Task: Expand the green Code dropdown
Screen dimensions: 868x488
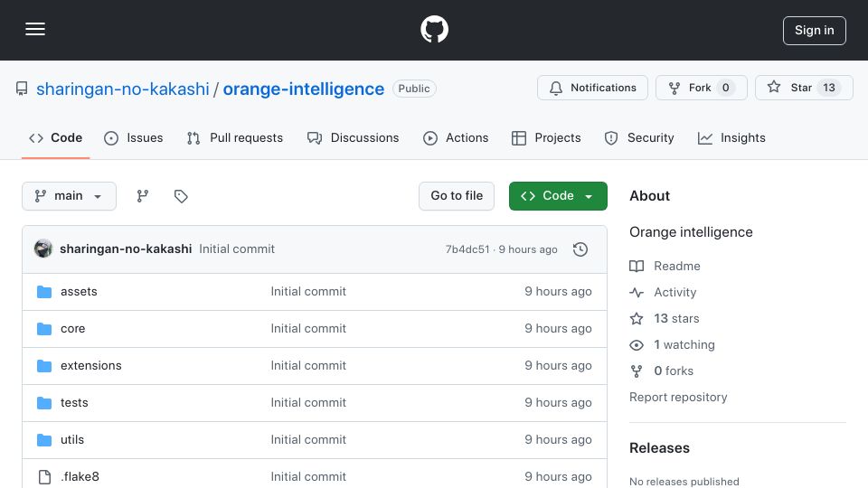Action: 558,196
